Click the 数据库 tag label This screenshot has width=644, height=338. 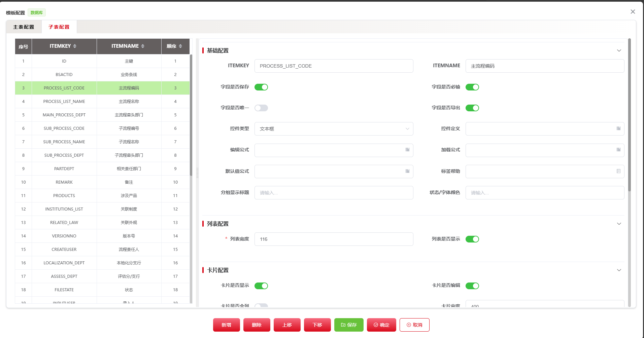pyautogui.click(x=37, y=13)
